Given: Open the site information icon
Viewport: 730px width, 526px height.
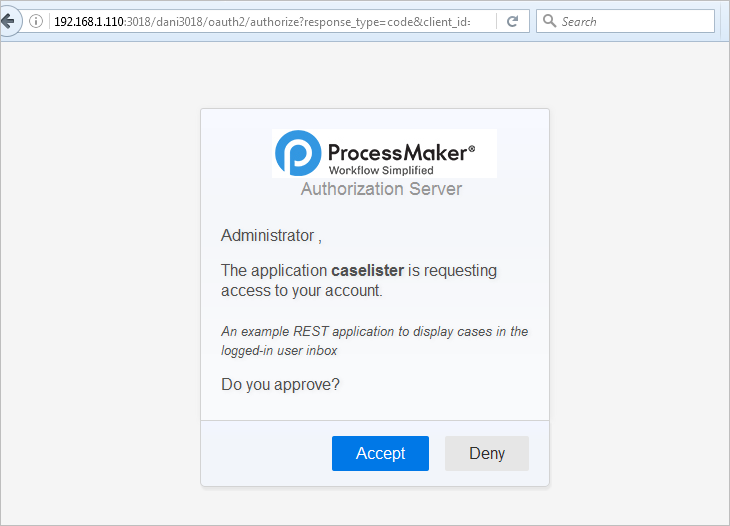Looking at the screenshot, I should click(37, 21).
